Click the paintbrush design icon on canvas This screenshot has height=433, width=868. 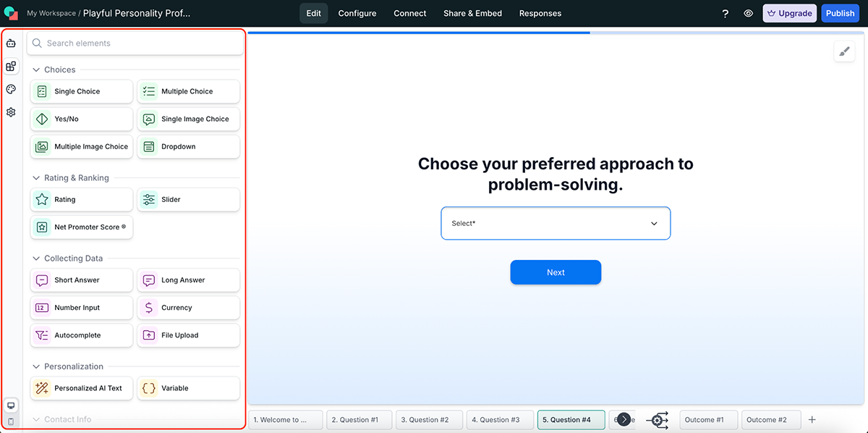coord(844,51)
